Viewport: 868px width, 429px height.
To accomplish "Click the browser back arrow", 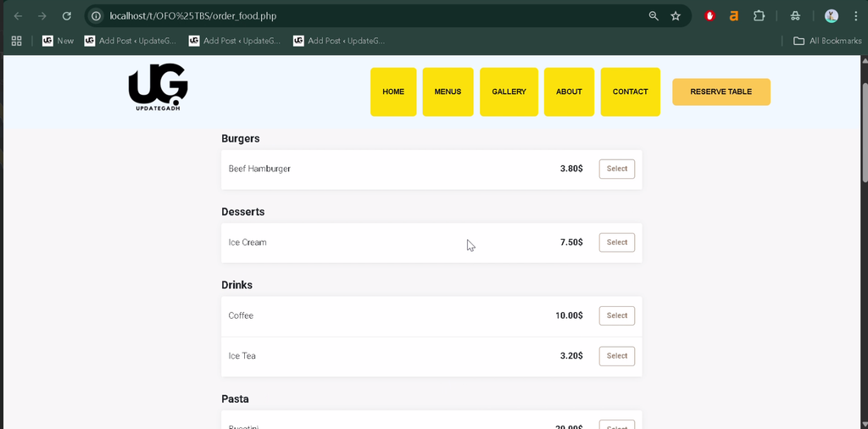I will tap(18, 16).
